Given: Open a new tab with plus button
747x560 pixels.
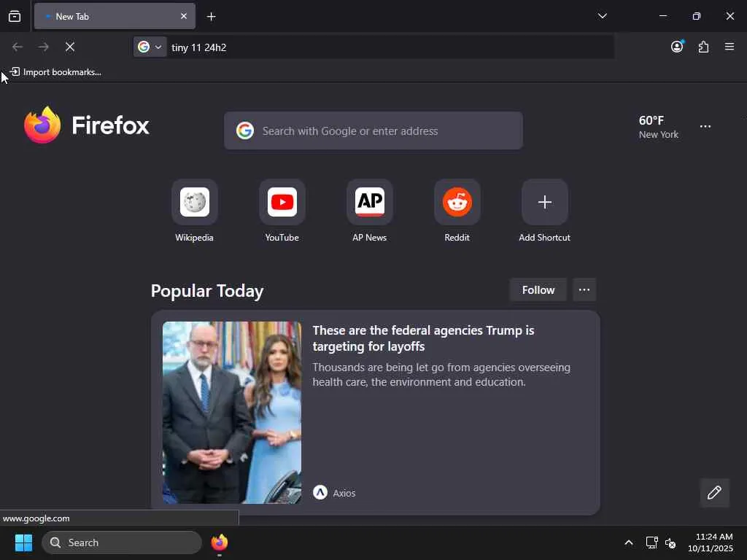Looking at the screenshot, I should [x=211, y=17].
